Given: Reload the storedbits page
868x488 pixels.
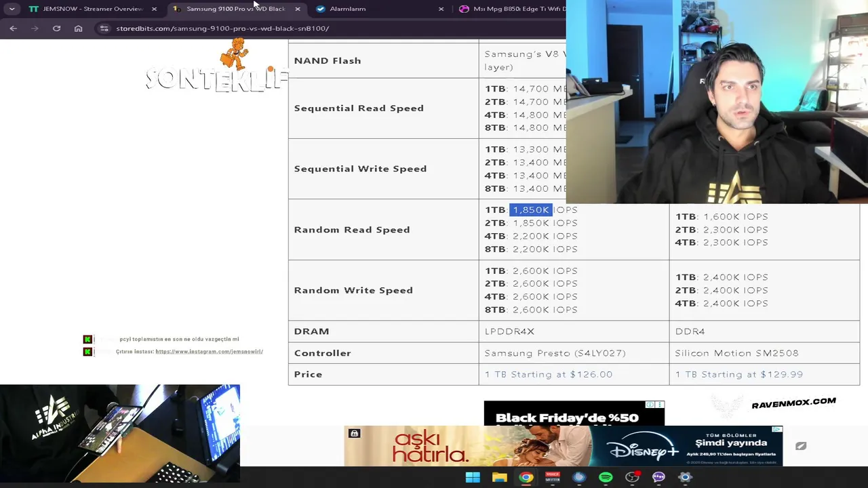Looking at the screenshot, I should pos(57,28).
